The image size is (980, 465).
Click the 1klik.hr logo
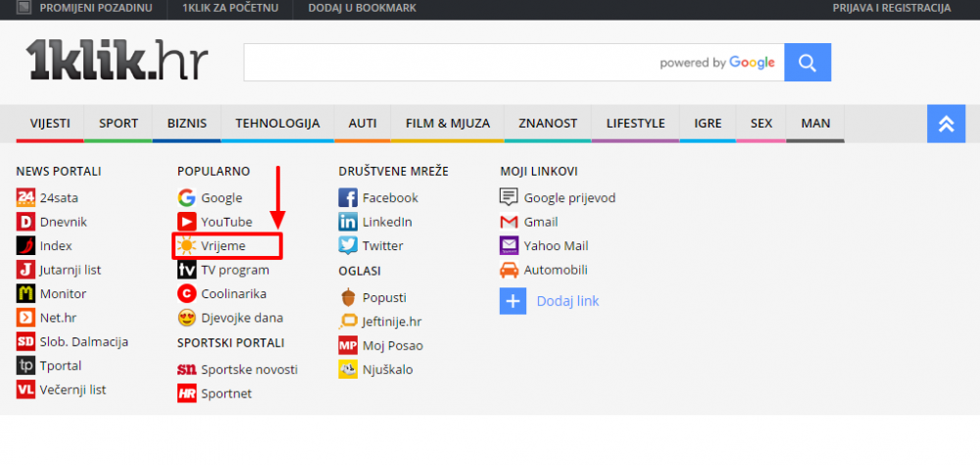click(x=117, y=60)
